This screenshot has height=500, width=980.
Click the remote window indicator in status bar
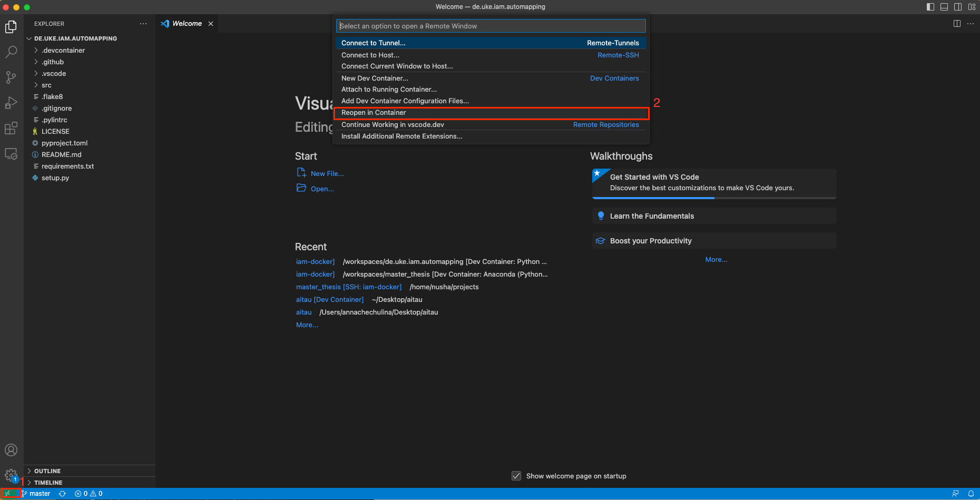[x=8, y=494]
